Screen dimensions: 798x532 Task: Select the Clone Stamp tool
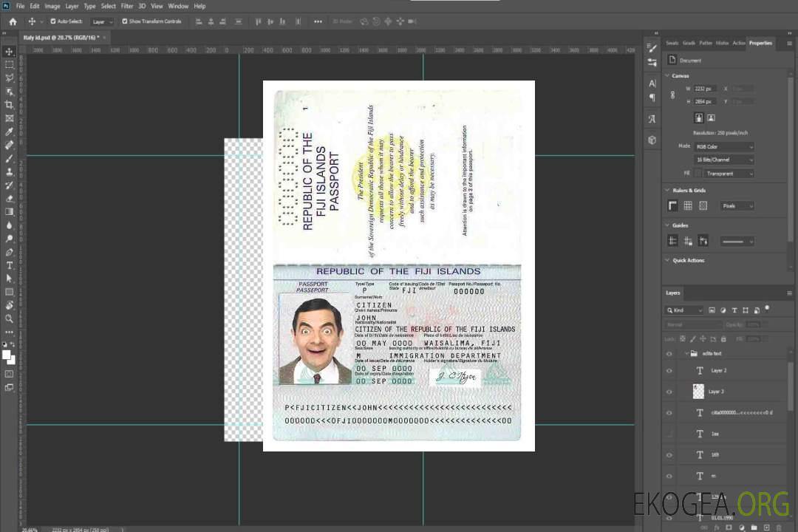pos(9,171)
